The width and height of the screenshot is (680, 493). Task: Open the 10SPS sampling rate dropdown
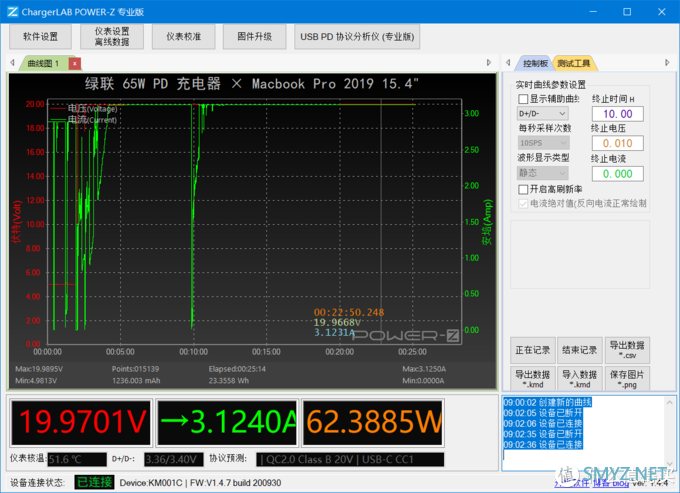coord(543,143)
